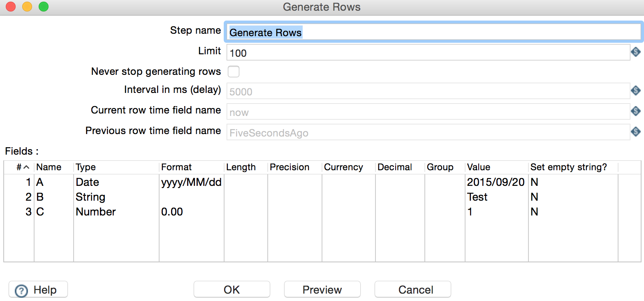Click variable icon next to Interval delay field

[x=636, y=91]
